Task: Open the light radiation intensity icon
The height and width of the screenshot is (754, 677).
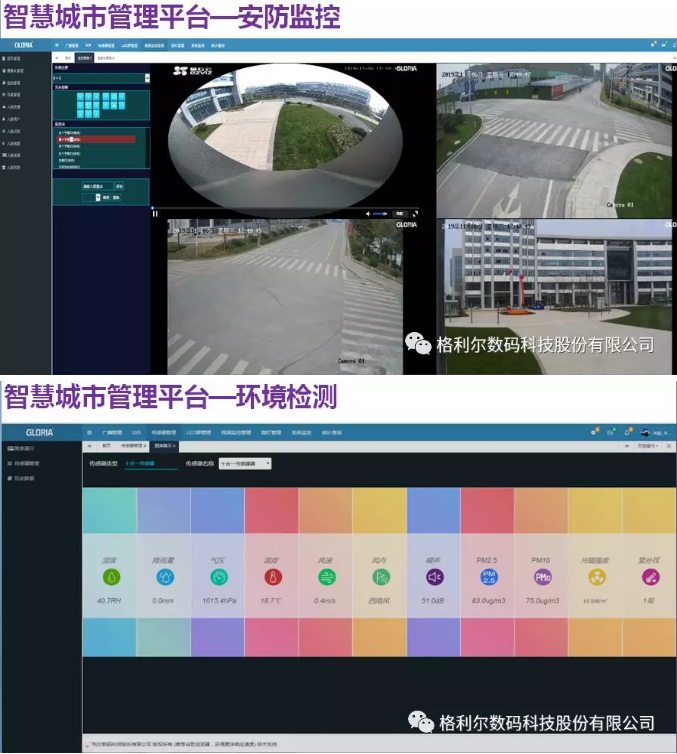Action: tap(596, 577)
